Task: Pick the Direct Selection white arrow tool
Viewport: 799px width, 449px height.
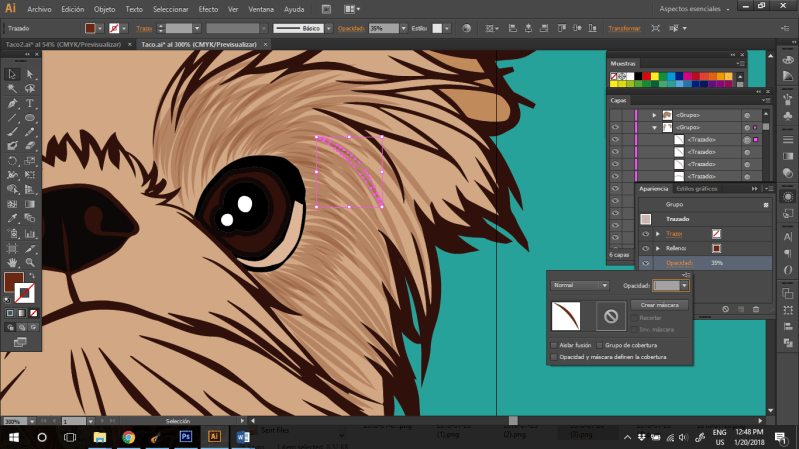Action: point(30,74)
